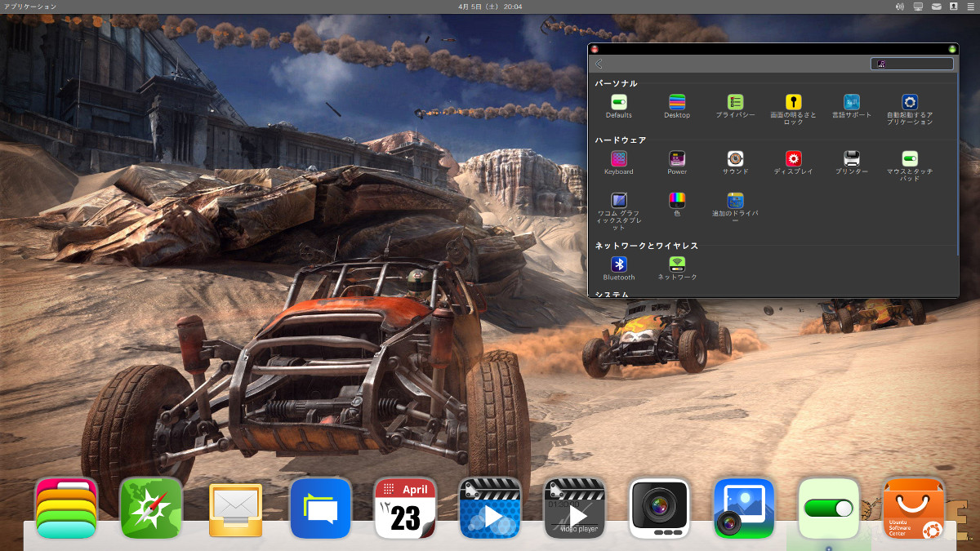The width and height of the screenshot is (980, 551).
Task: Focus the settings search field
Action: [912, 64]
